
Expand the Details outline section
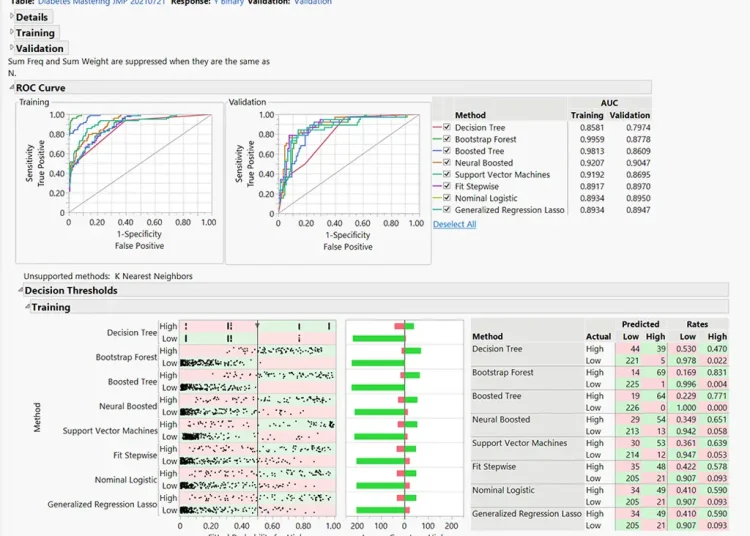coord(12,17)
